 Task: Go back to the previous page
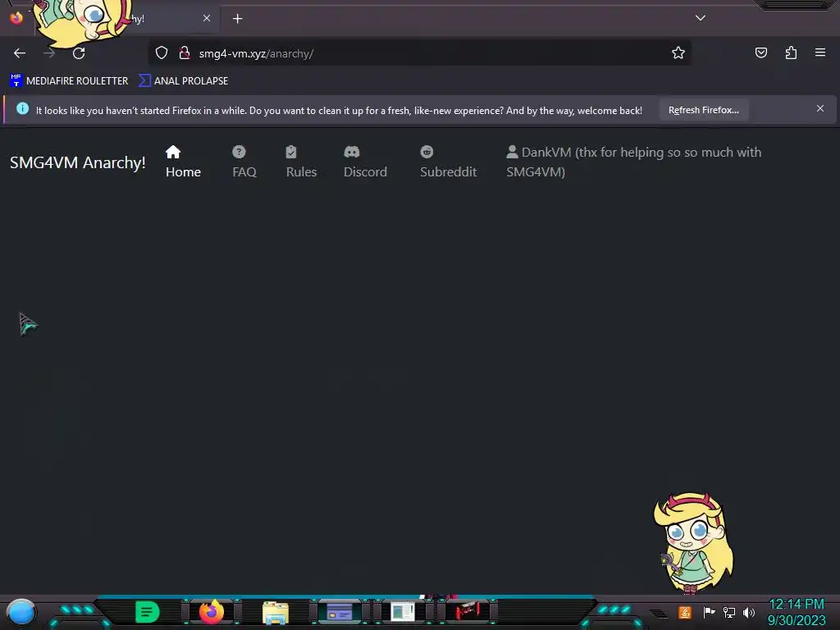(20, 53)
